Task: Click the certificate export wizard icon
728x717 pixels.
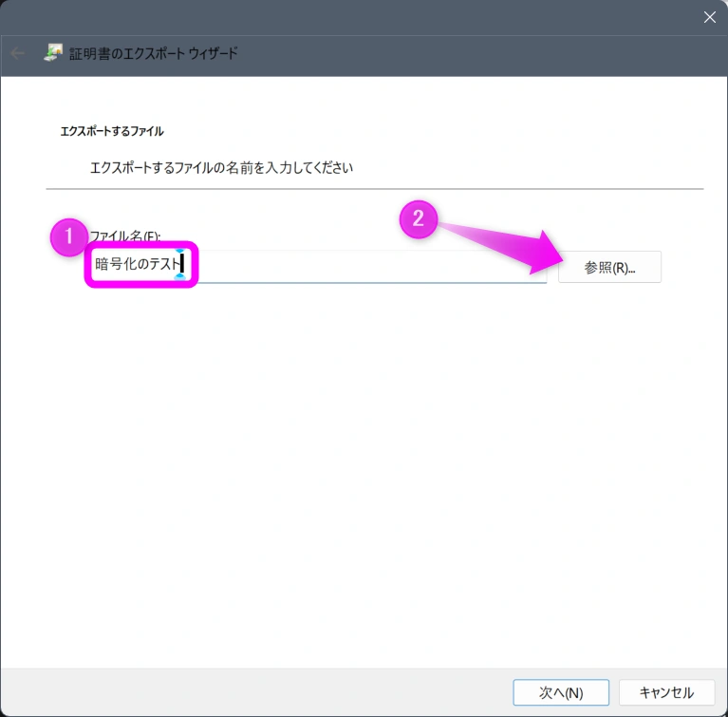Action: [x=53, y=52]
